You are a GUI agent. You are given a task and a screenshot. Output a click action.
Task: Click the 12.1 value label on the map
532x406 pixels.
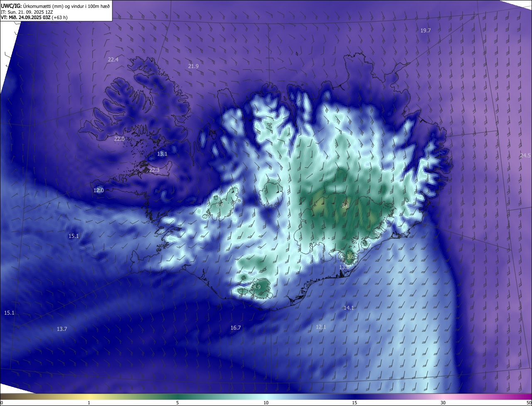coord(321,327)
